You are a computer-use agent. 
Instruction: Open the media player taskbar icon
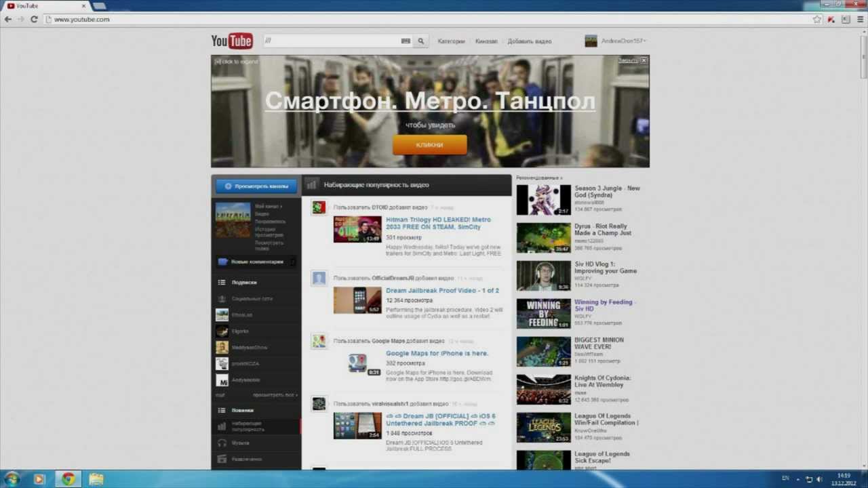(39, 479)
